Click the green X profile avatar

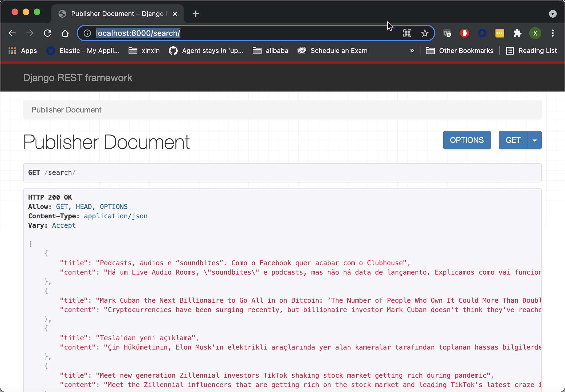click(535, 33)
